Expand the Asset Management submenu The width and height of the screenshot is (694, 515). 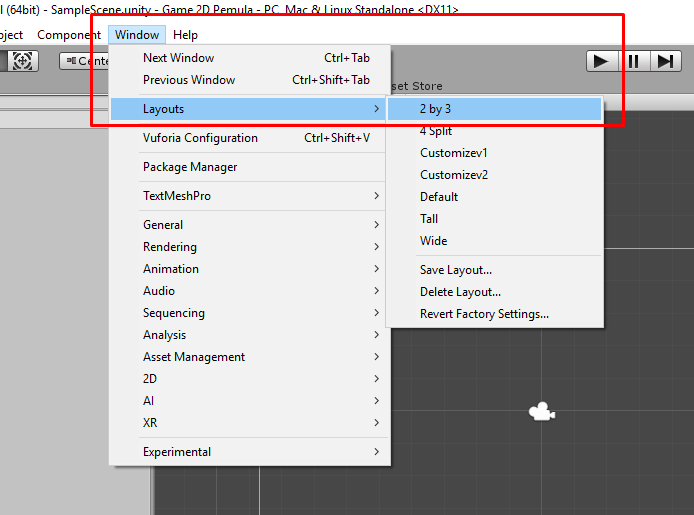coord(250,357)
